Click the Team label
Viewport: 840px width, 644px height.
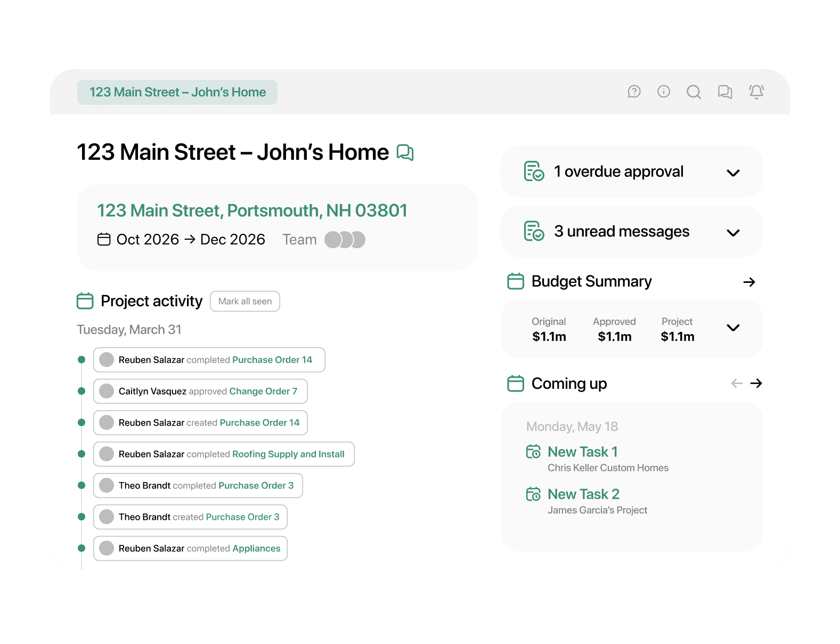coord(299,240)
